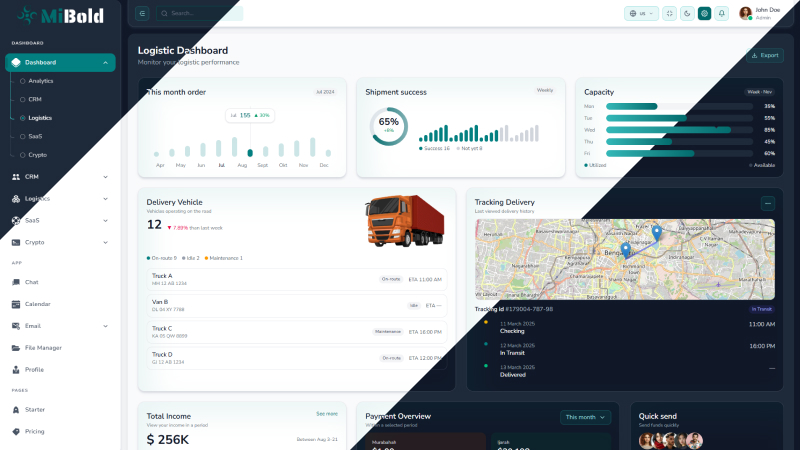Click the Jul 2024 badge
This screenshot has height=450, width=800.
325,92
